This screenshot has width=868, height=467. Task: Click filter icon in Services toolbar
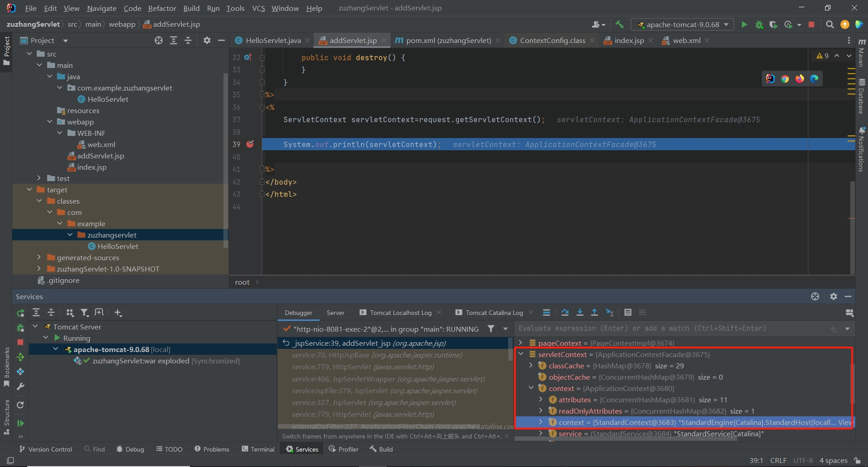coord(85,313)
